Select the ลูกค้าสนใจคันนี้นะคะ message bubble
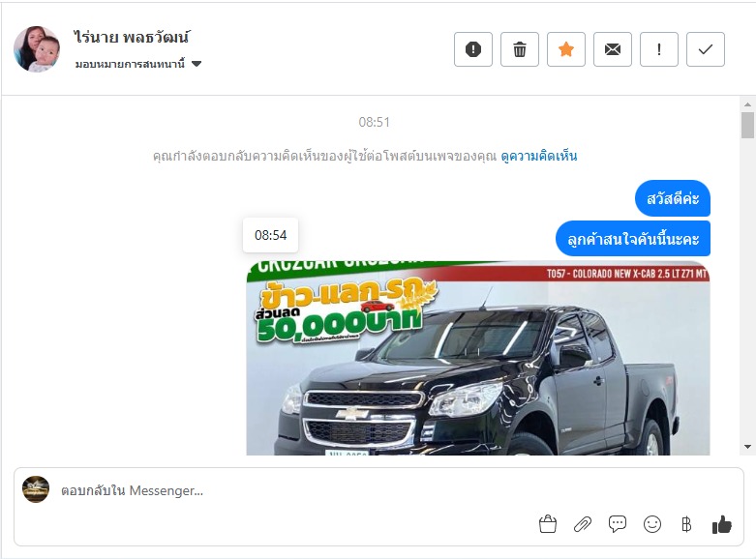Viewport: 756px width, 559px height. tap(633, 239)
